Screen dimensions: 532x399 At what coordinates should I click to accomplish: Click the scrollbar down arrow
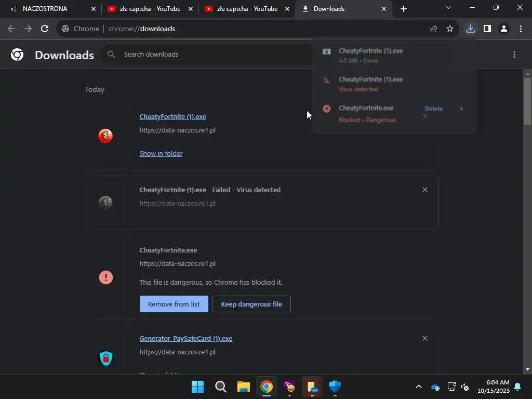[527, 369]
